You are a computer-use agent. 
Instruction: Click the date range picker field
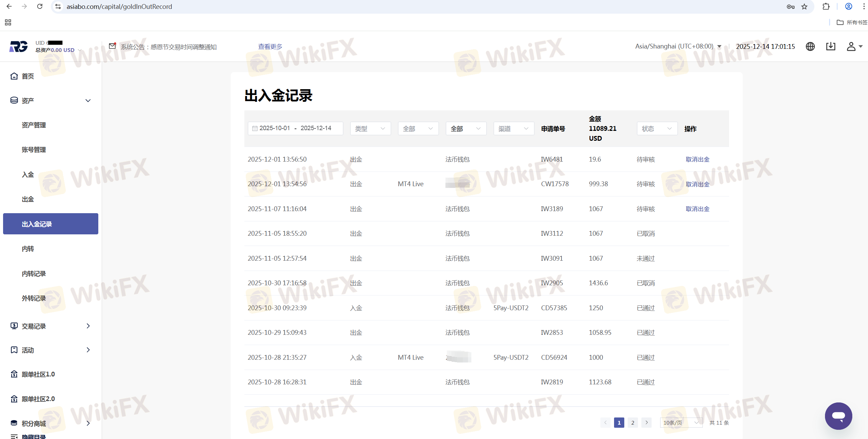[x=295, y=128]
